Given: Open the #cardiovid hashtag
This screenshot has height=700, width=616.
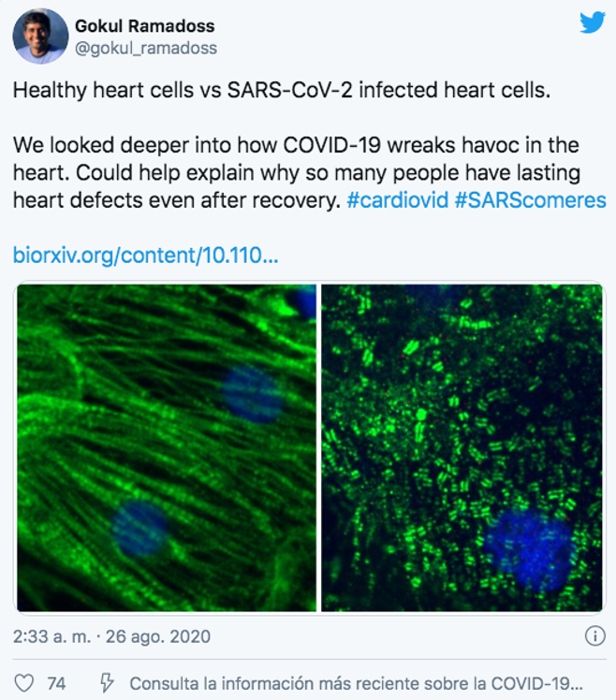Looking at the screenshot, I should pyautogui.click(x=398, y=200).
